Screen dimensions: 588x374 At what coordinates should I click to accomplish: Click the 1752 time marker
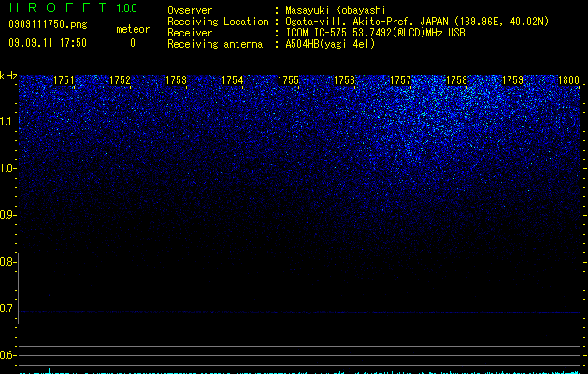click(120, 80)
